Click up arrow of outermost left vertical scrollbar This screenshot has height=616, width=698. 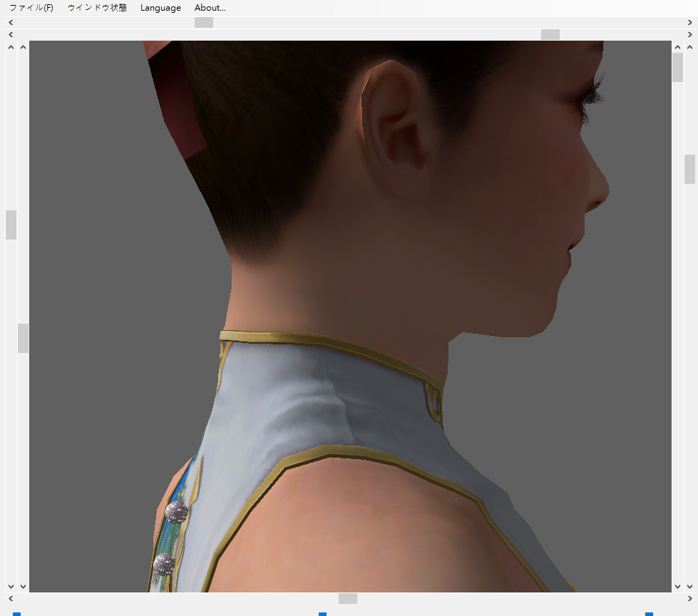[x=11, y=47]
